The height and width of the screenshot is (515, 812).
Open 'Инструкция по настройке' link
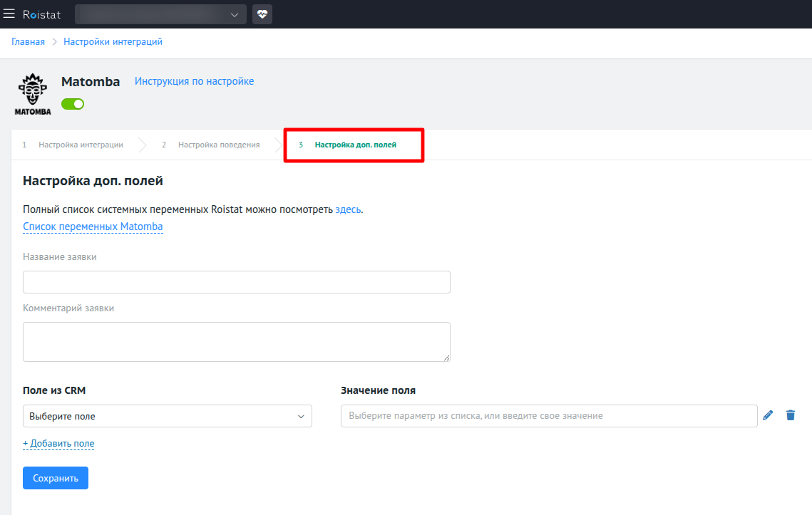[194, 81]
